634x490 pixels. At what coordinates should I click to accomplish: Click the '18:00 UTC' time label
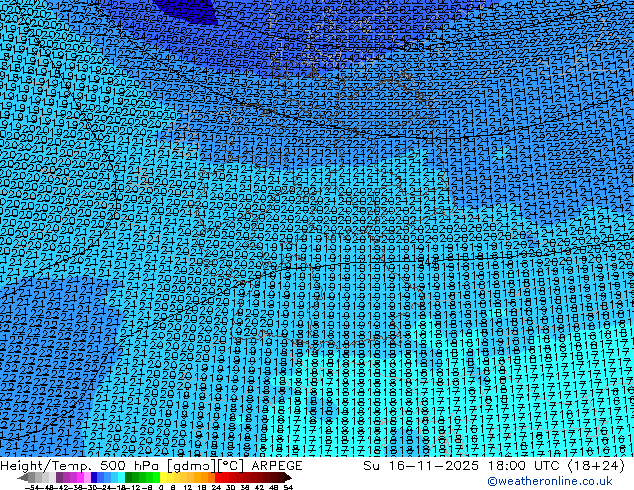(x=525, y=466)
